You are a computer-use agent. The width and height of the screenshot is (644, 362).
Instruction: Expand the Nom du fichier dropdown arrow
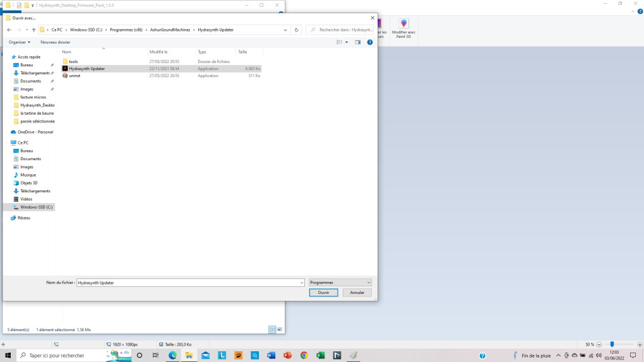(x=301, y=283)
